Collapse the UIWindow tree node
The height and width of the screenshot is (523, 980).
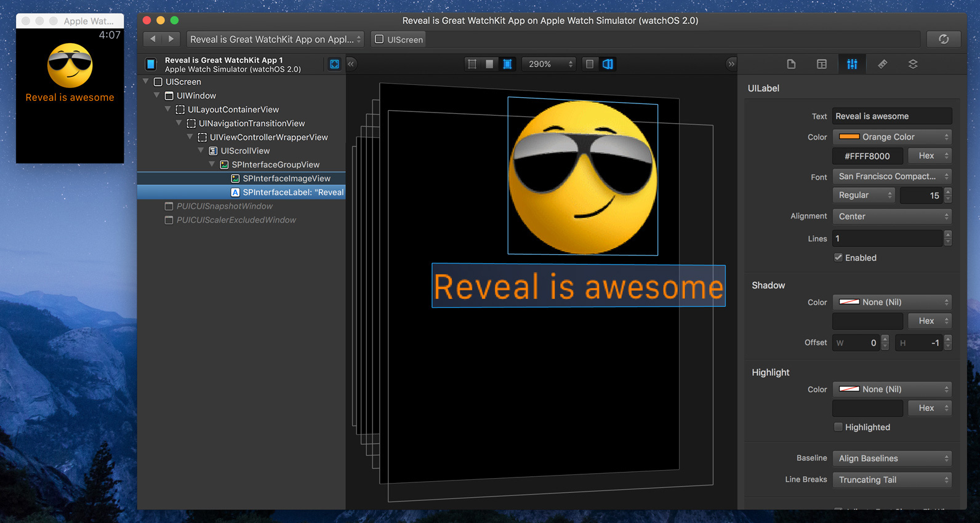tap(157, 95)
